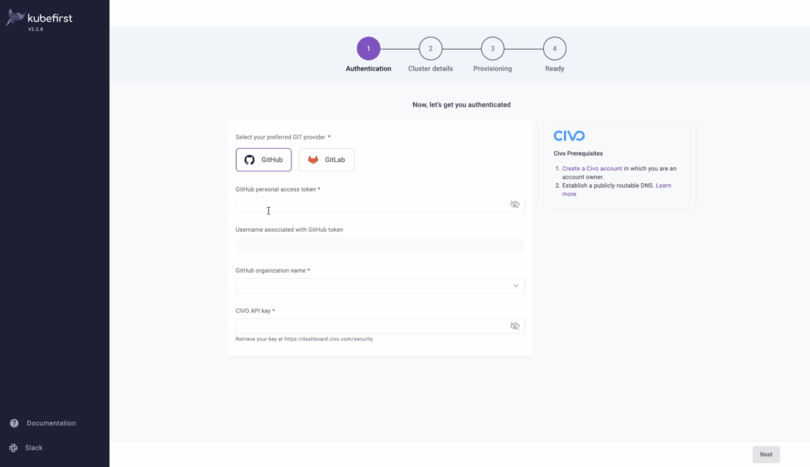Click the GitHub octocat icon

250,160
